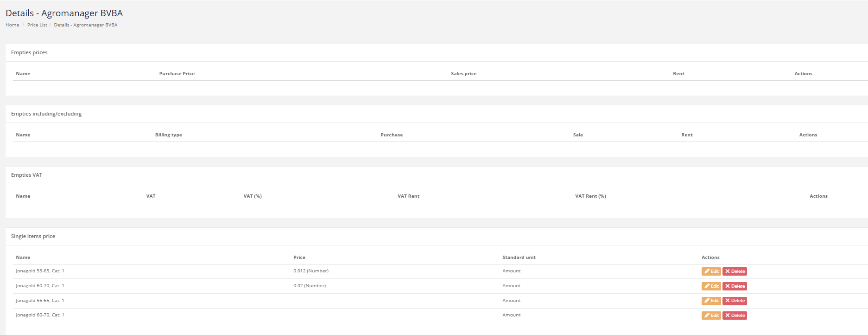Click the Details - Agromanager BVBA breadcrumb item

click(x=86, y=25)
